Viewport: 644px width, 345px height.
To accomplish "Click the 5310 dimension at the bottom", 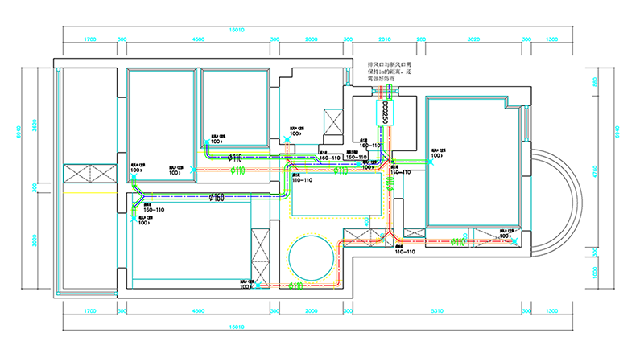I will point(439,311).
